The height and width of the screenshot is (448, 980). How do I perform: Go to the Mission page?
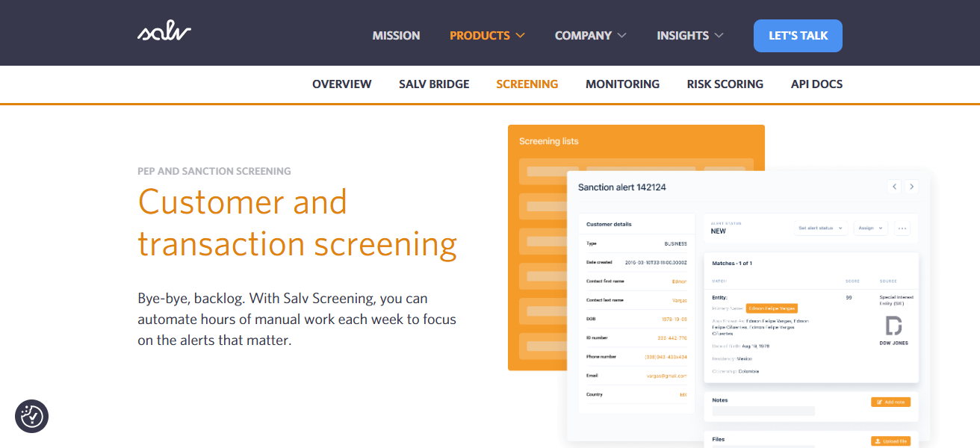tap(396, 35)
